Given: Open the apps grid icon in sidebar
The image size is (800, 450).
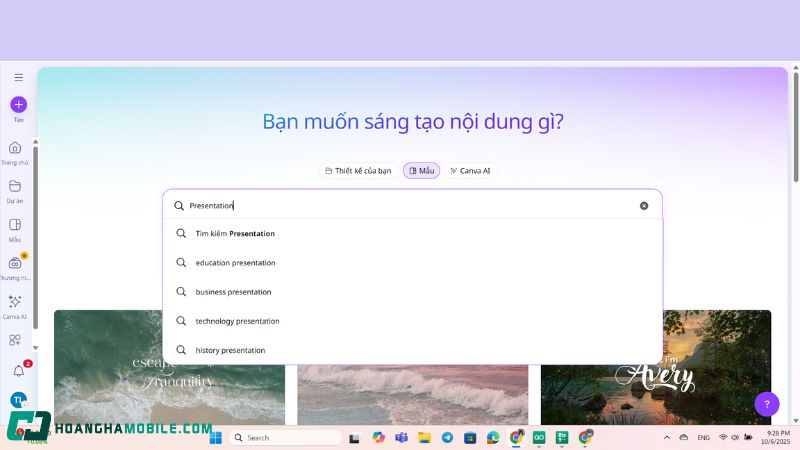Looking at the screenshot, I should pos(15,340).
